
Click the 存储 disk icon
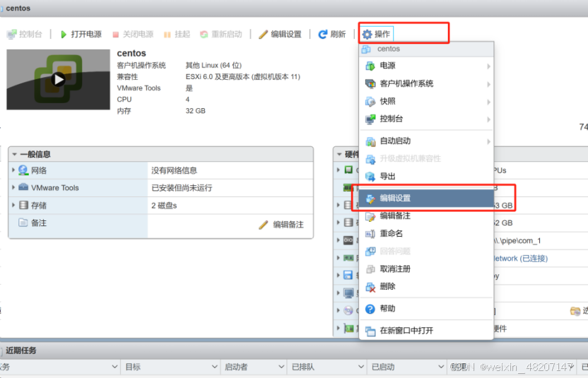point(23,205)
